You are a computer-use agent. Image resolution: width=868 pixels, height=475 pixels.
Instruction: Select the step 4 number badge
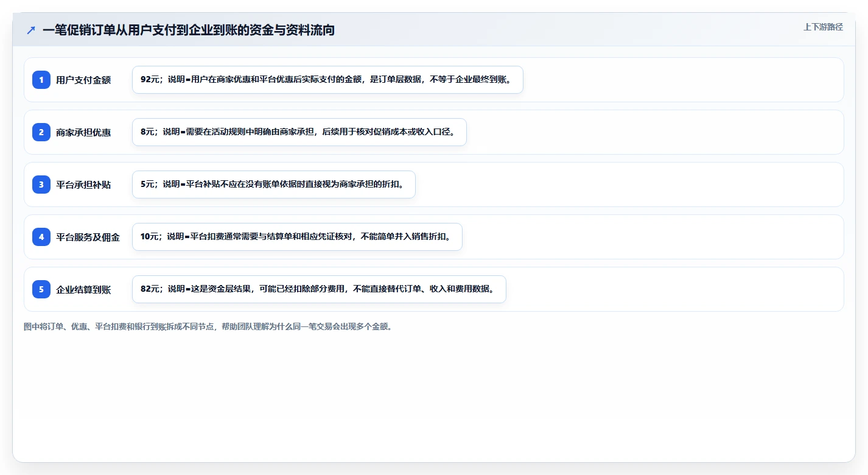[x=41, y=237]
